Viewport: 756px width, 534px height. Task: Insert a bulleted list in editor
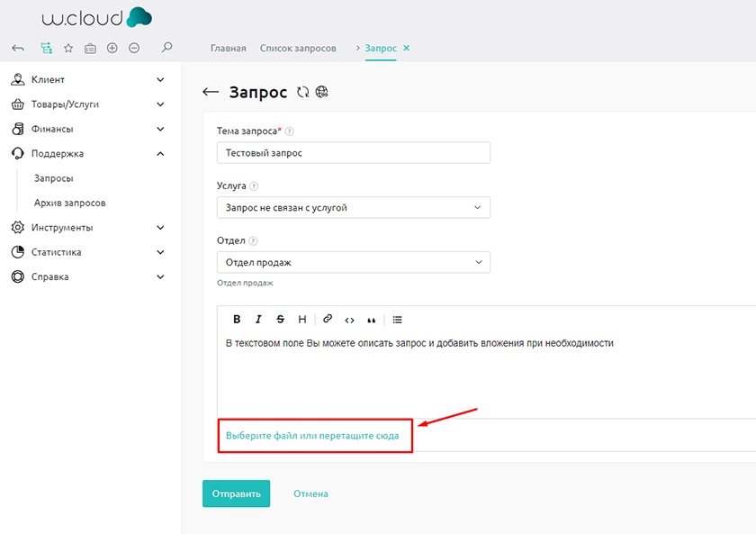coord(397,319)
